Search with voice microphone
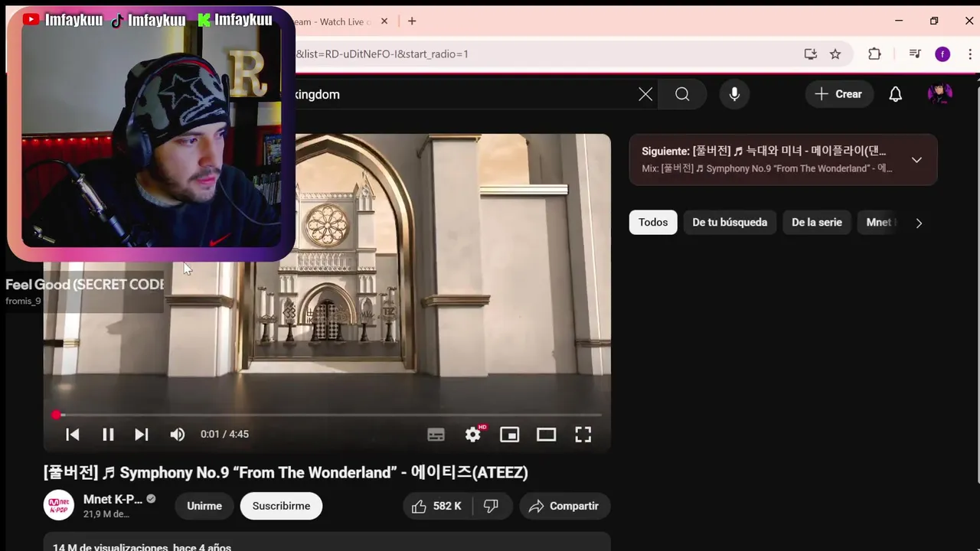980x551 pixels. point(734,94)
